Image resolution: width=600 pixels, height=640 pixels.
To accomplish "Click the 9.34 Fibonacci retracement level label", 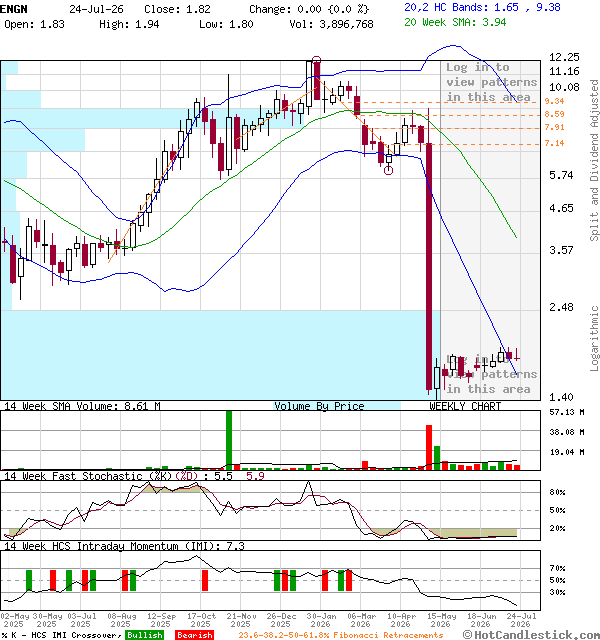I will (x=554, y=101).
